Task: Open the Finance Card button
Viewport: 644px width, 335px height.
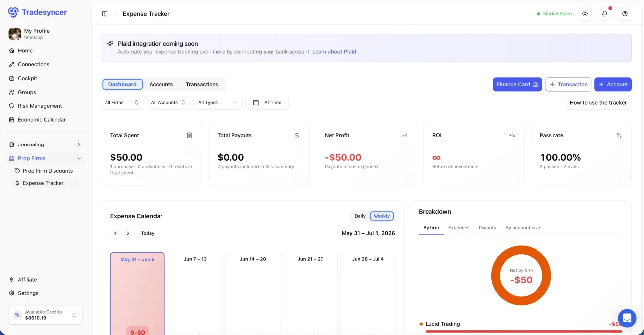Action: click(517, 84)
